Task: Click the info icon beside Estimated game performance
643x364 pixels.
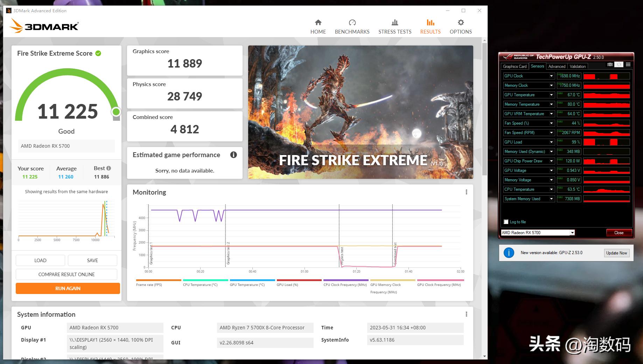Action: tap(233, 155)
